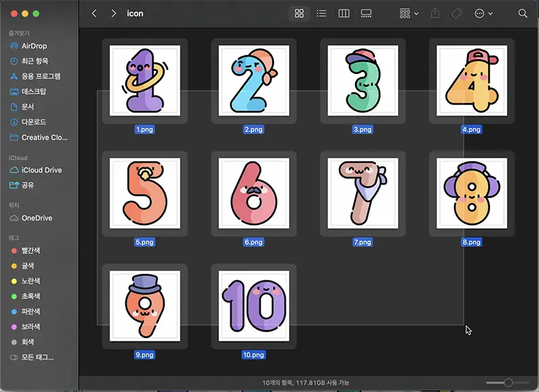Select the 10.png thumbnail
This screenshot has height=392, width=539.
click(254, 306)
